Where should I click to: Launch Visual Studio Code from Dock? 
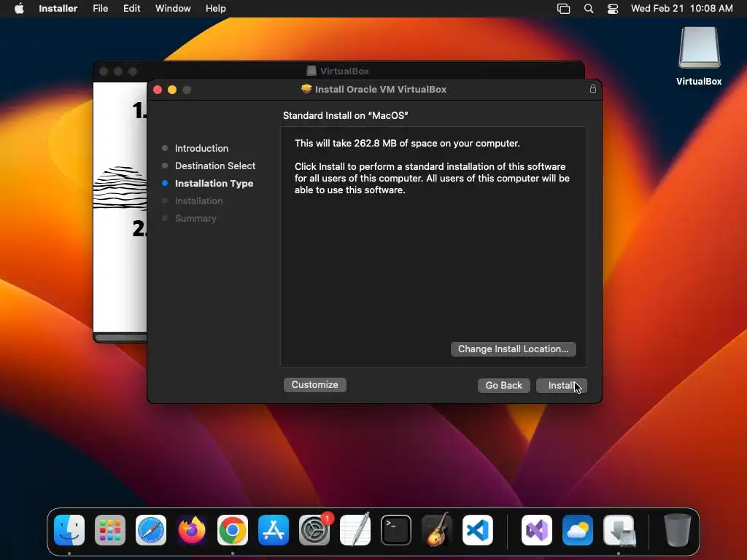click(x=477, y=530)
